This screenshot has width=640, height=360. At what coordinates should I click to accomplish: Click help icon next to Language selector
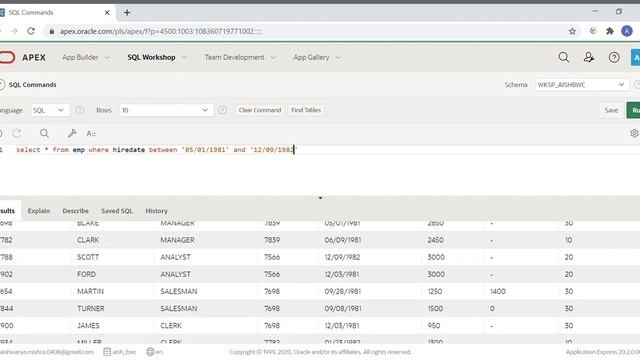coord(80,110)
